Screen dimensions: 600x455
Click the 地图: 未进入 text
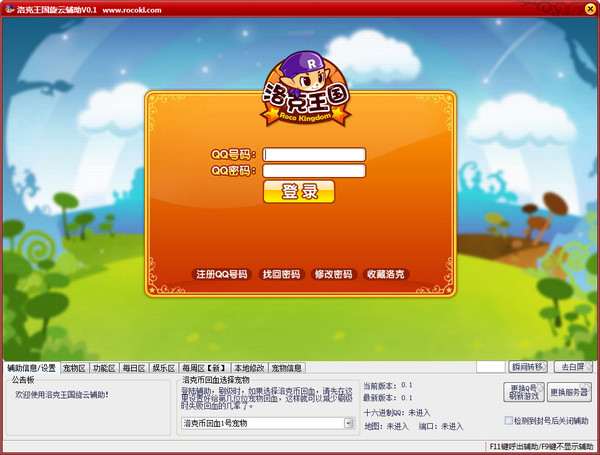[x=386, y=426]
